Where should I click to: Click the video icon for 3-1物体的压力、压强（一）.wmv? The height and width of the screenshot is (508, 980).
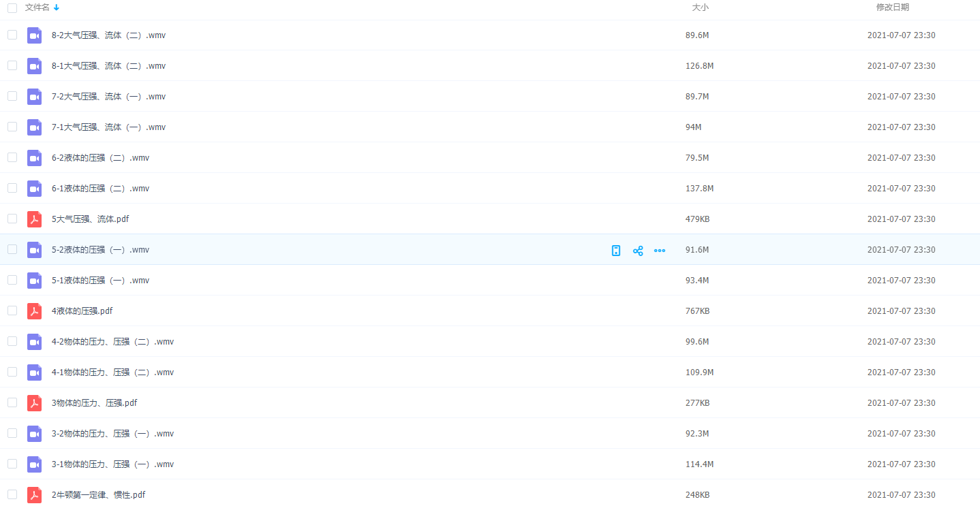34,464
